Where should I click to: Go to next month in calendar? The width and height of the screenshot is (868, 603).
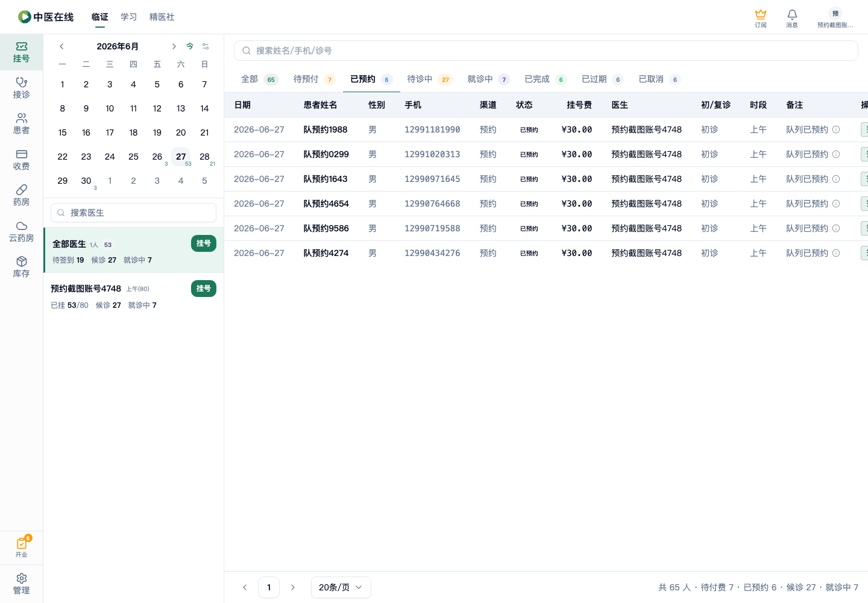pyautogui.click(x=174, y=46)
